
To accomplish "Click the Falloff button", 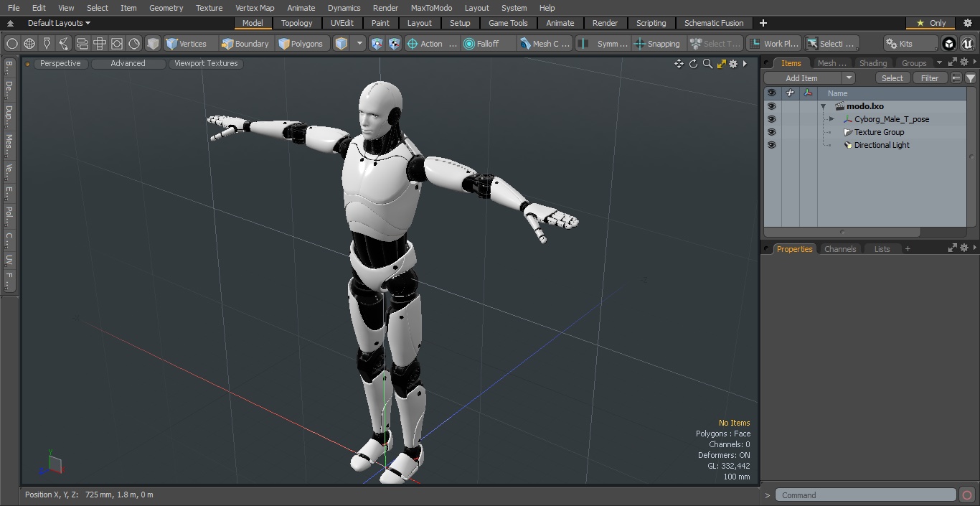I will pos(489,44).
